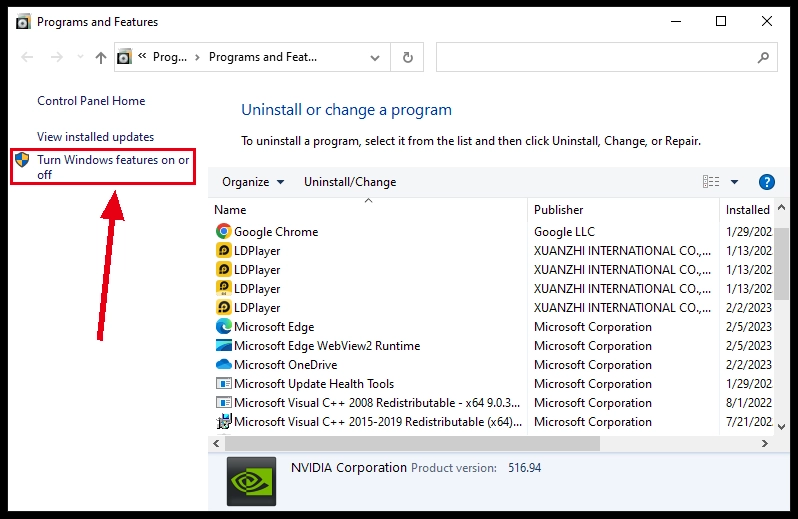The height and width of the screenshot is (519, 798).
Task: Expand the address bar history dropdown
Action: click(375, 57)
